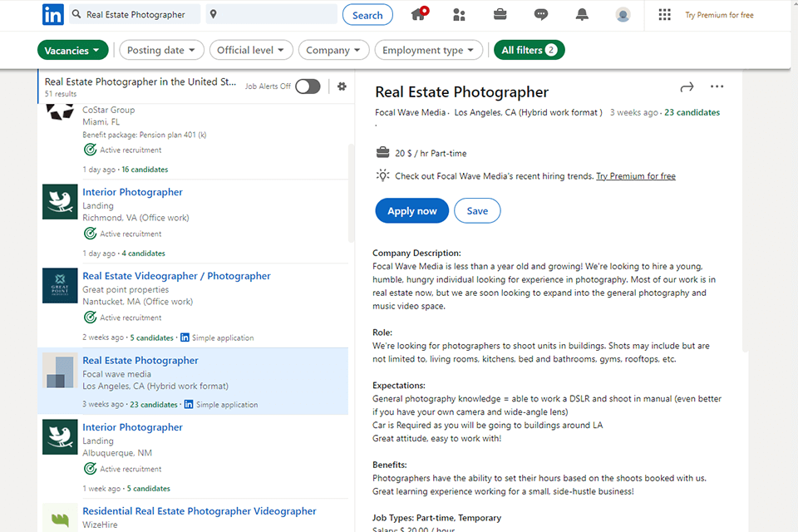Open Interior Photographer Albuquerque listing

[x=132, y=427]
